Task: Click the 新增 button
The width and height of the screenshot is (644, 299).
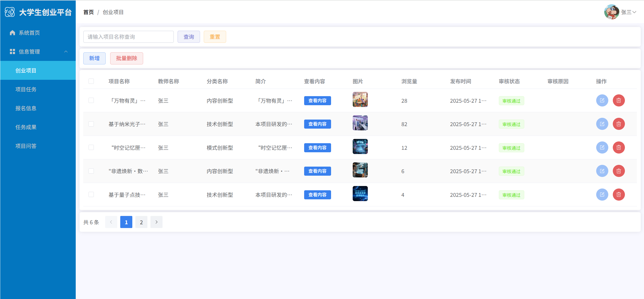Action: coord(94,58)
